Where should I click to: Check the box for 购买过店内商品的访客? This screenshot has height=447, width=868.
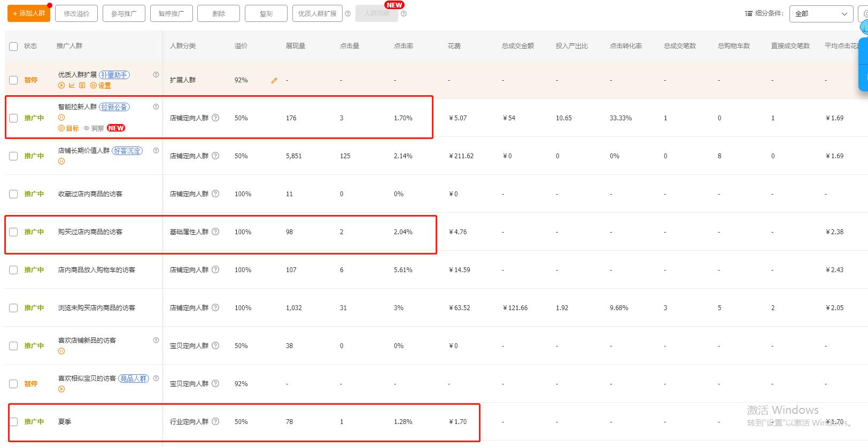coord(13,232)
